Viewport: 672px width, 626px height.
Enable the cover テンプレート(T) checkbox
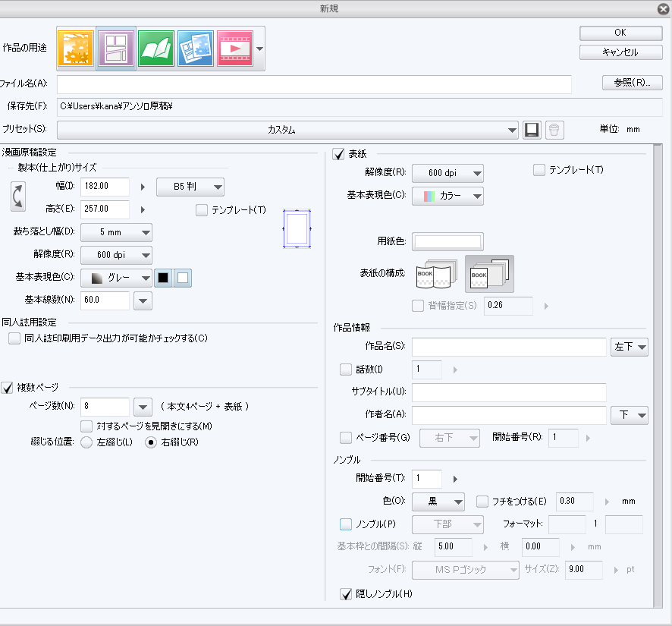pos(539,170)
